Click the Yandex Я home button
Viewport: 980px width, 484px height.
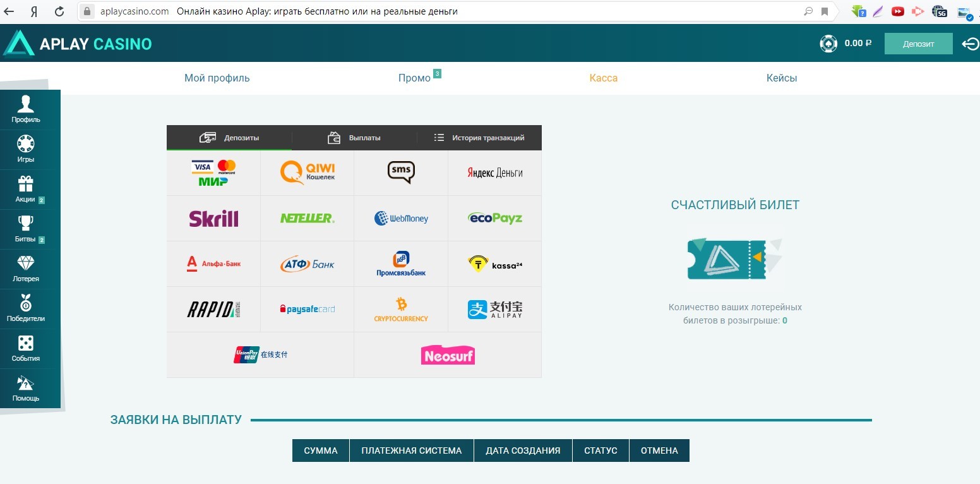[x=34, y=11]
